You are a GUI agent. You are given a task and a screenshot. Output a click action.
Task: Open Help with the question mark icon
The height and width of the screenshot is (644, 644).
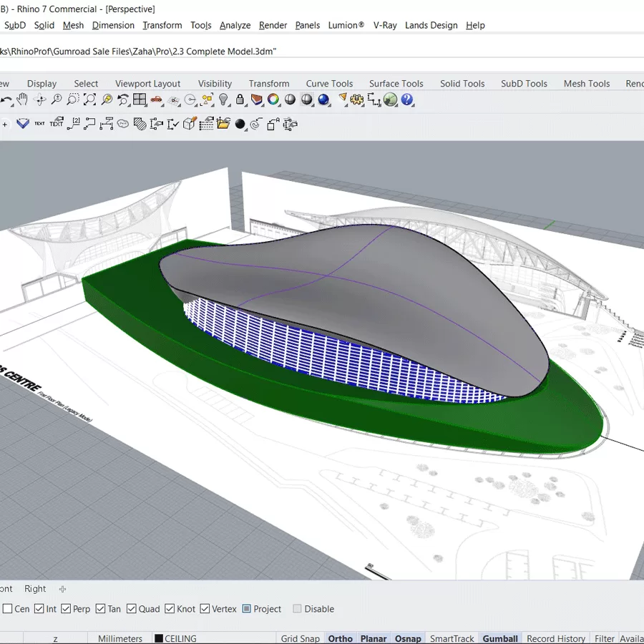[406, 99]
